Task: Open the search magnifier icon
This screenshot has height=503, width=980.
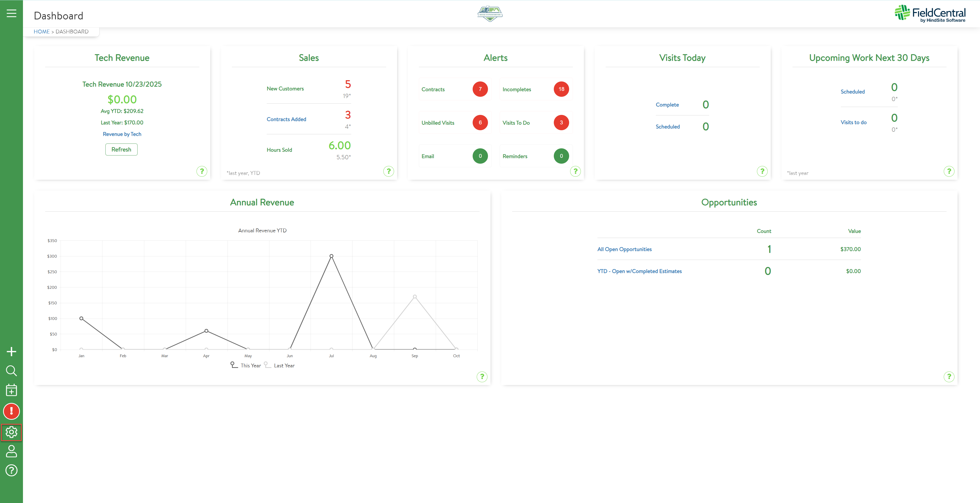Action: [x=11, y=370]
